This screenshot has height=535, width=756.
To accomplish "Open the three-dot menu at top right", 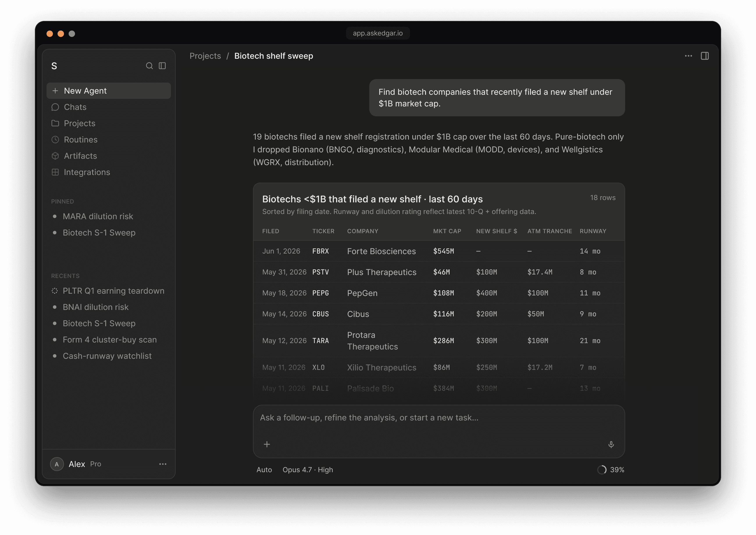I will coord(688,56).
